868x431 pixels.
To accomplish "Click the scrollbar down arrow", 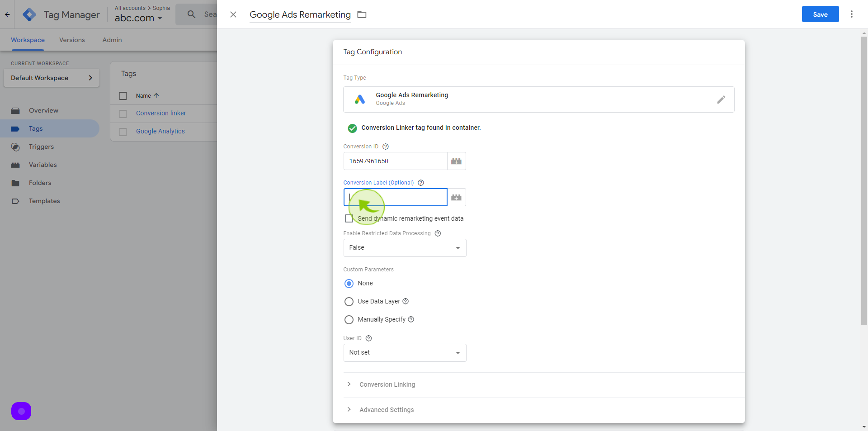I will click(864, 427).
